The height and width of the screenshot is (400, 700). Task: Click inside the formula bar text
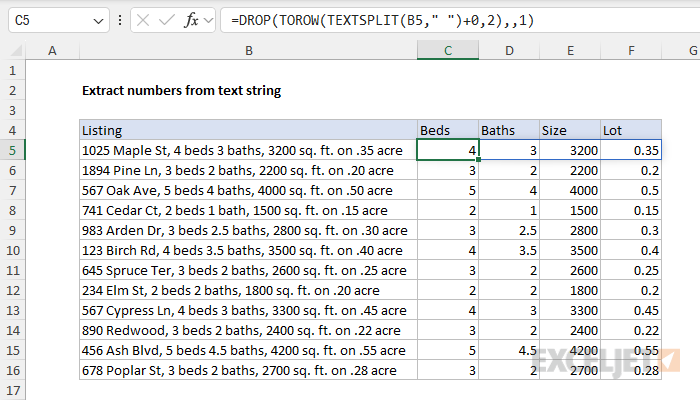point(383,20)
